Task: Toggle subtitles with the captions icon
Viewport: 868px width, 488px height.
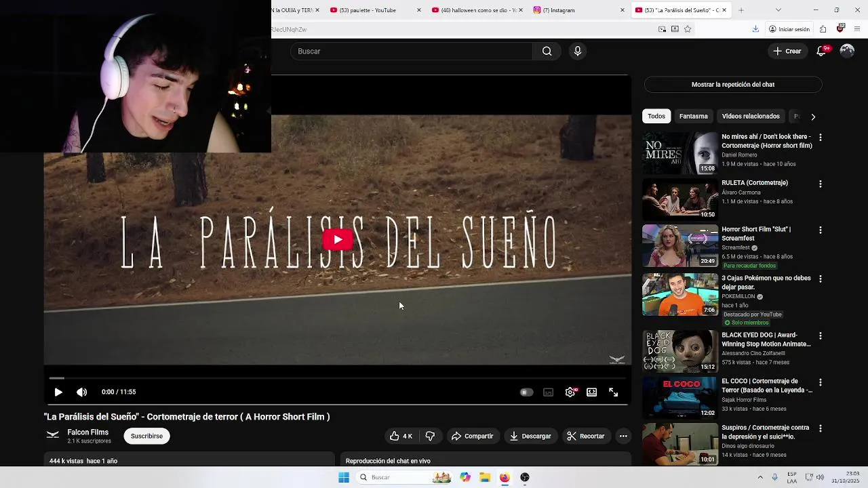Action: click(x=548, y=392)
